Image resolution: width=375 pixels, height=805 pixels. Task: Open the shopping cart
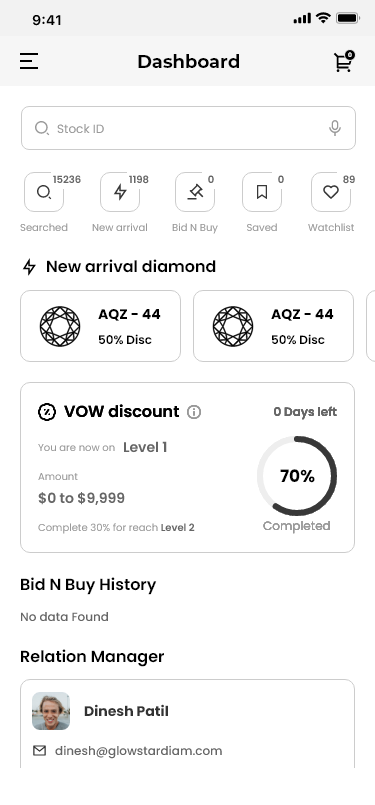pos(344,61)
